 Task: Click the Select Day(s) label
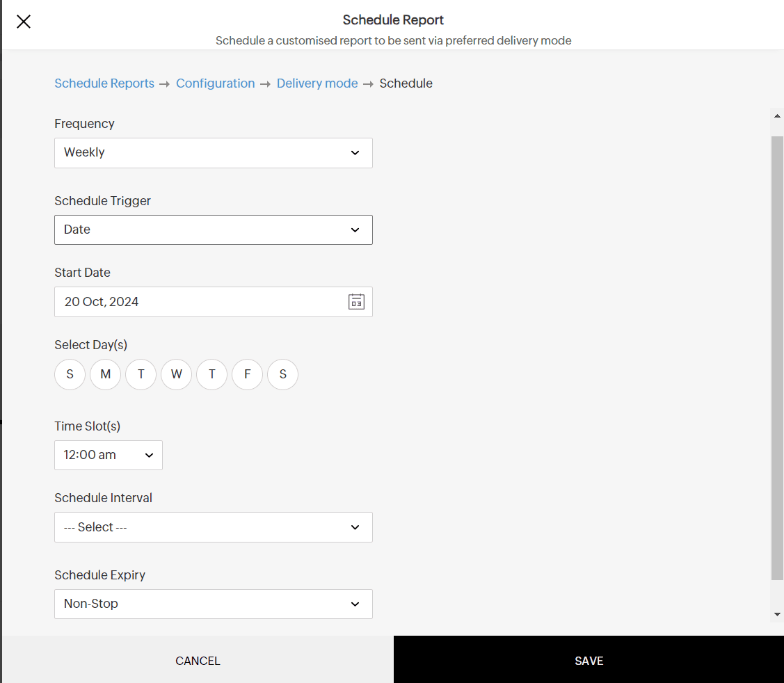pyautogui.click(x=91, y=345)
